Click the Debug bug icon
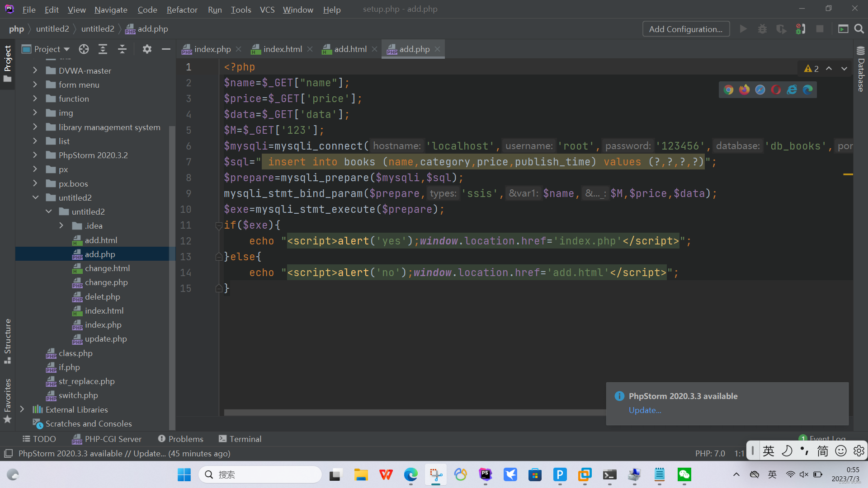The height and width of the screenshot is (488, 868). (762, 29)
